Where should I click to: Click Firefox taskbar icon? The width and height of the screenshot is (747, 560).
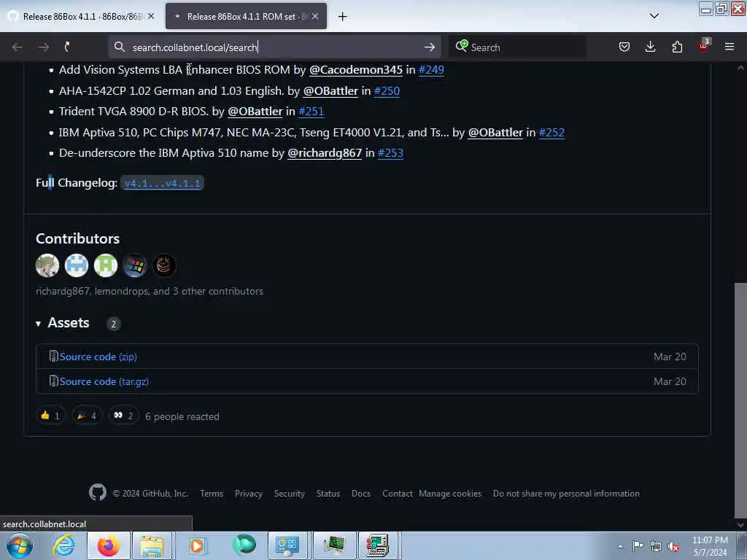click(x=109, y=545)
